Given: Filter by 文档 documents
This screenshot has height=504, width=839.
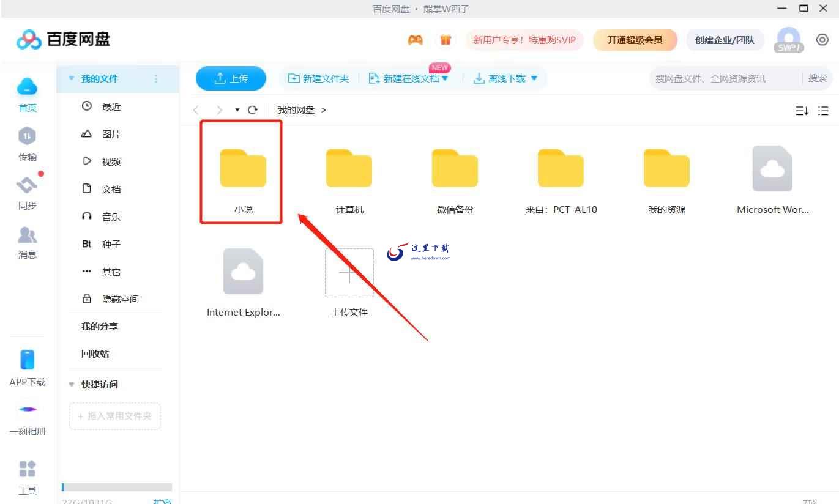Looking at the screenshot, I should point(110,189).
